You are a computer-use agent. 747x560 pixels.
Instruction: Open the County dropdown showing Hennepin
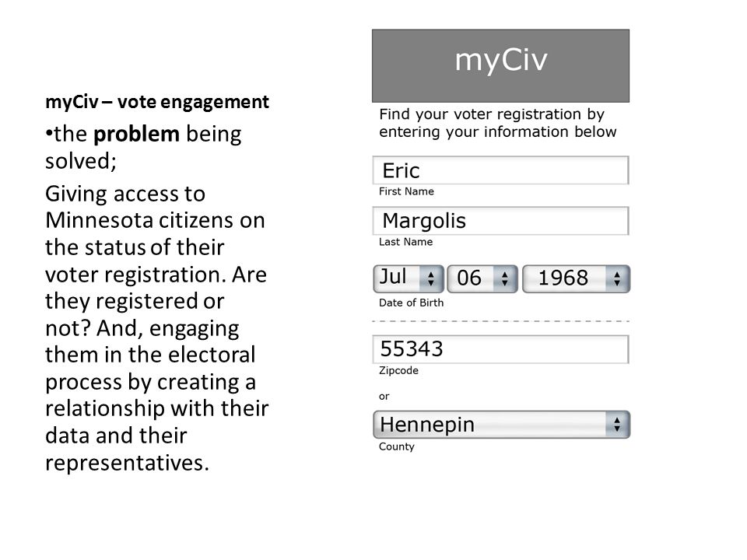pyautogui.click(x=501, y=425)
